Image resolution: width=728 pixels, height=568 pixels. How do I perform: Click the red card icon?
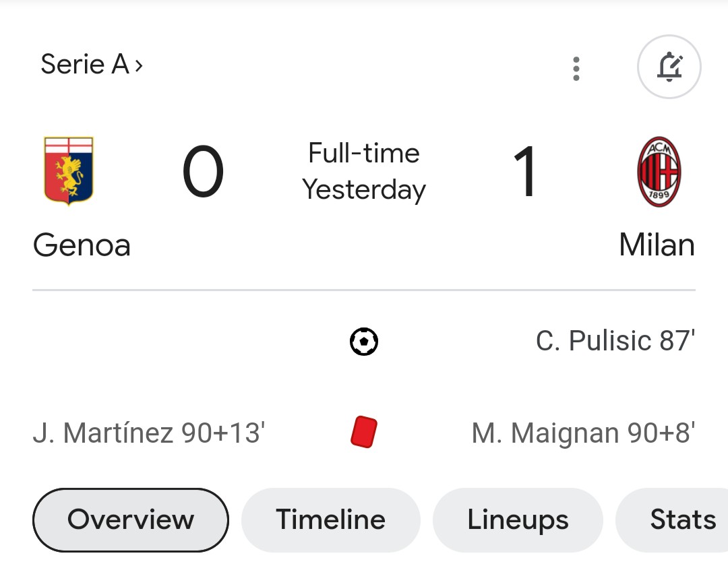point(364,432)
